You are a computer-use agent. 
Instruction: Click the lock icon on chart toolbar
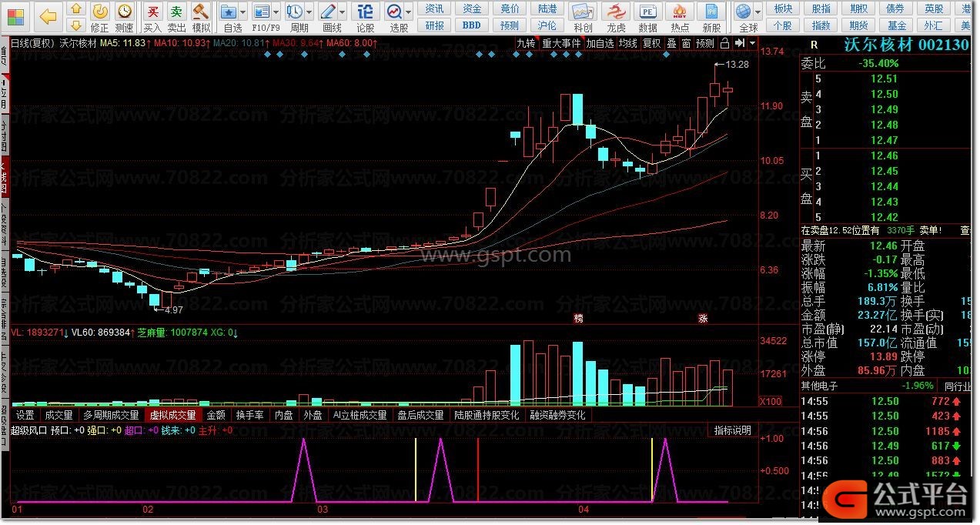coord(724,44)
